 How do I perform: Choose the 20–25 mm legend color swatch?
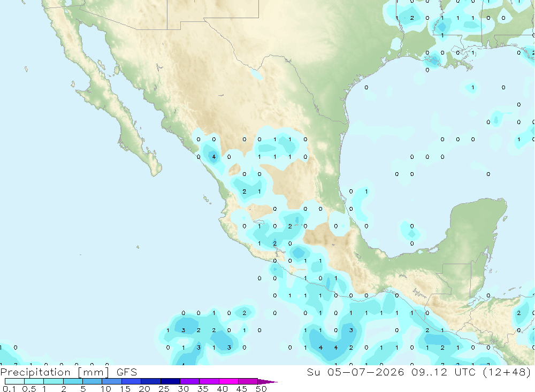click(x=151, y=381)
